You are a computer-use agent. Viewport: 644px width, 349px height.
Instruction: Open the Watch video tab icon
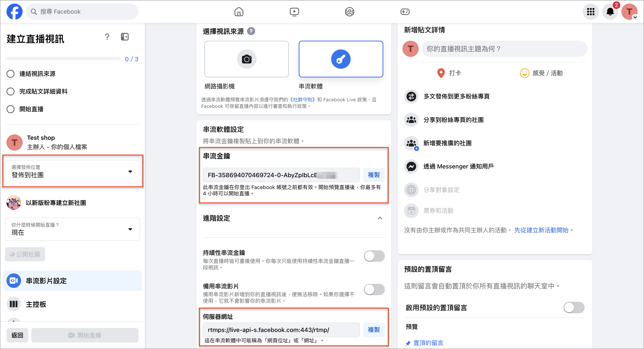point(294,11)
